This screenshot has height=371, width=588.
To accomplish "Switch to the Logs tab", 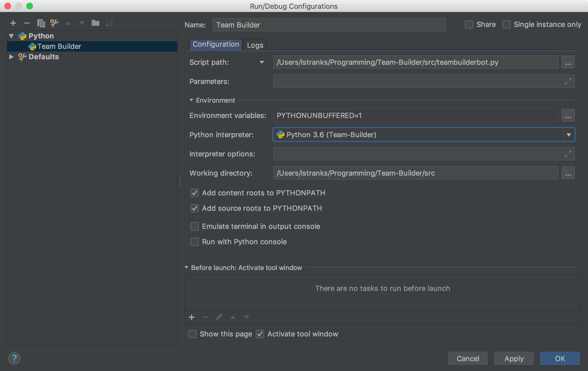I will [255, 45].
